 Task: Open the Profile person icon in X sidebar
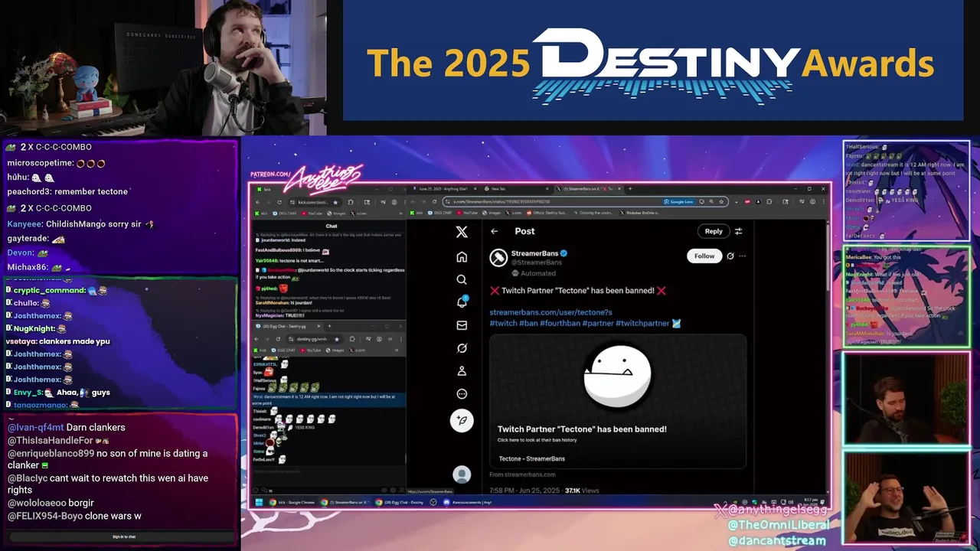click(x=462, y=371)
